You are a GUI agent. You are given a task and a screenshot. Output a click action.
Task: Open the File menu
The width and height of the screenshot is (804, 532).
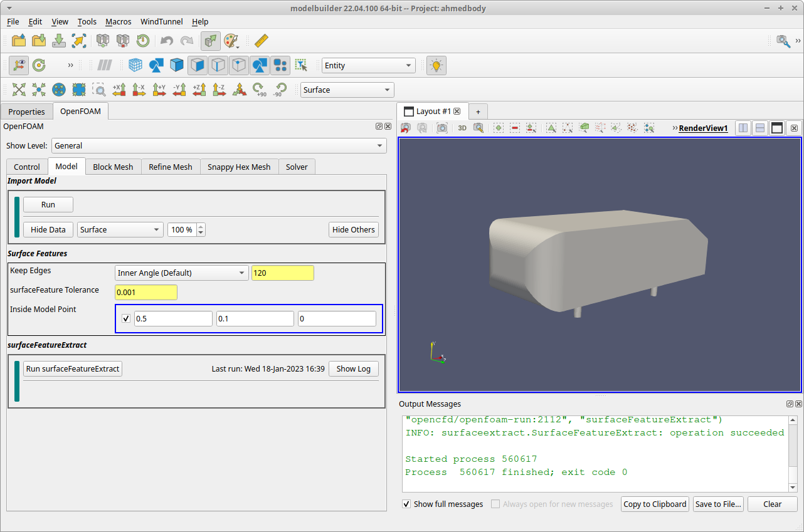(13, 21)
